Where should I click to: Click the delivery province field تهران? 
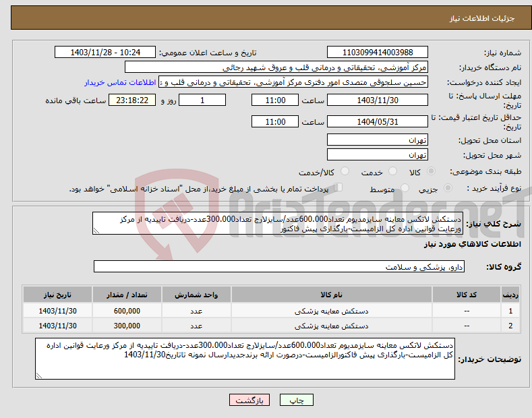tap(378, 140)
